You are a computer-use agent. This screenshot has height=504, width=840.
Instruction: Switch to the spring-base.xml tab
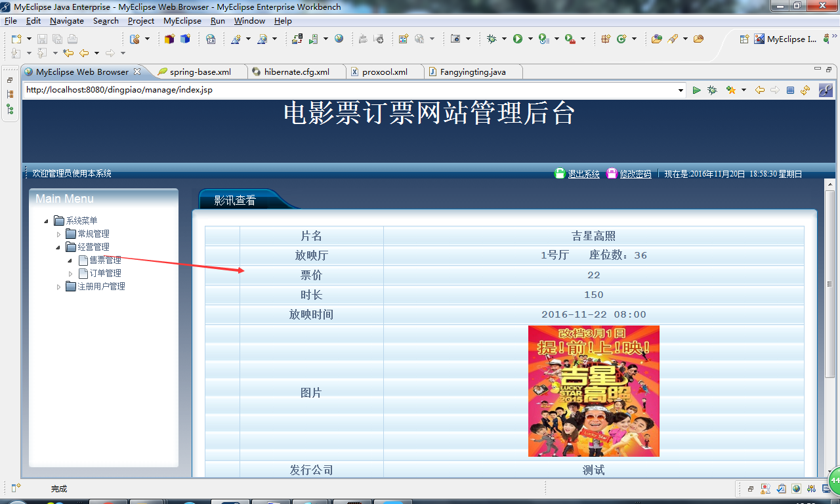(x=199, y=72)
